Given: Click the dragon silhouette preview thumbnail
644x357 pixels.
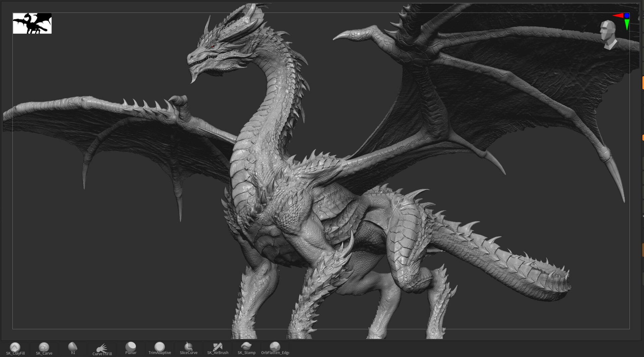Looking at the screenshot, I should [x=32, y=23].
